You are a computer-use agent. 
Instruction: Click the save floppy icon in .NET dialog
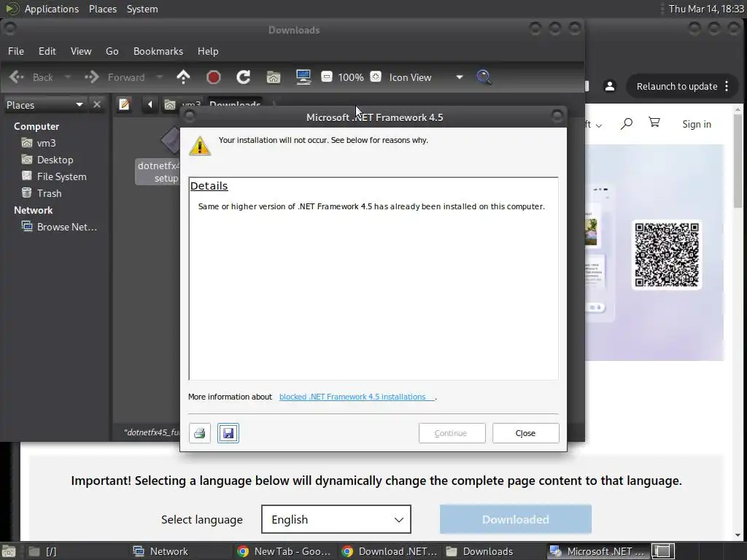(228, 433)
